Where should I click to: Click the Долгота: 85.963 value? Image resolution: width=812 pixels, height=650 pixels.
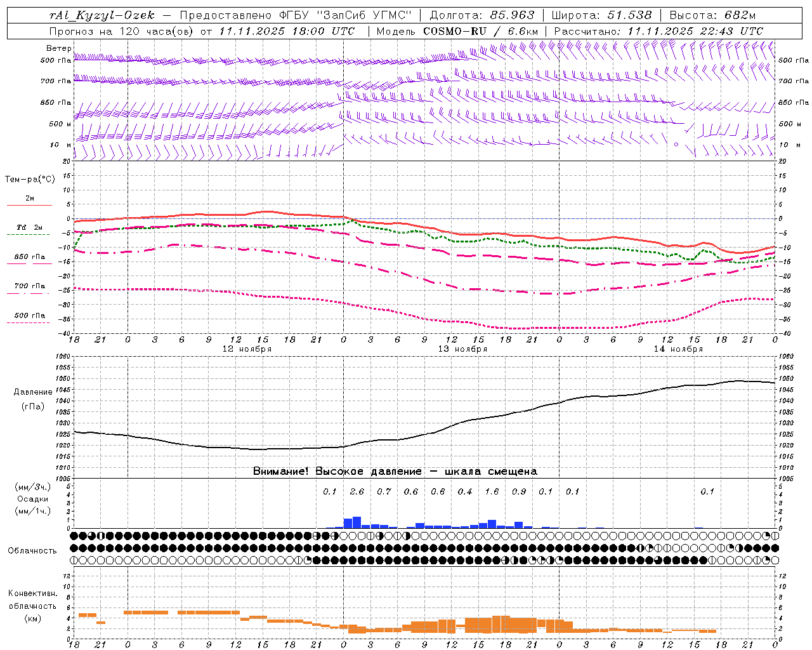[482, 15]
